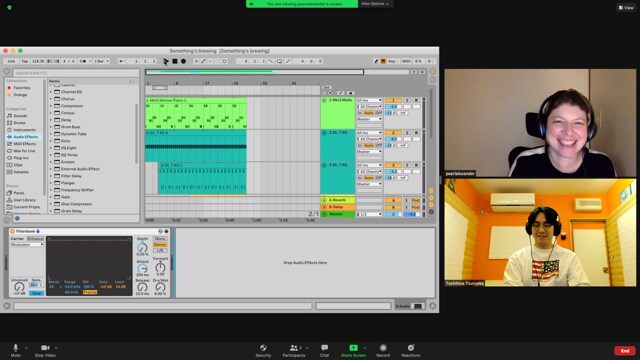Click the Depth knob in Filterbank
Viewport: 640px width, 360px height.
click(x=142, y=247)
